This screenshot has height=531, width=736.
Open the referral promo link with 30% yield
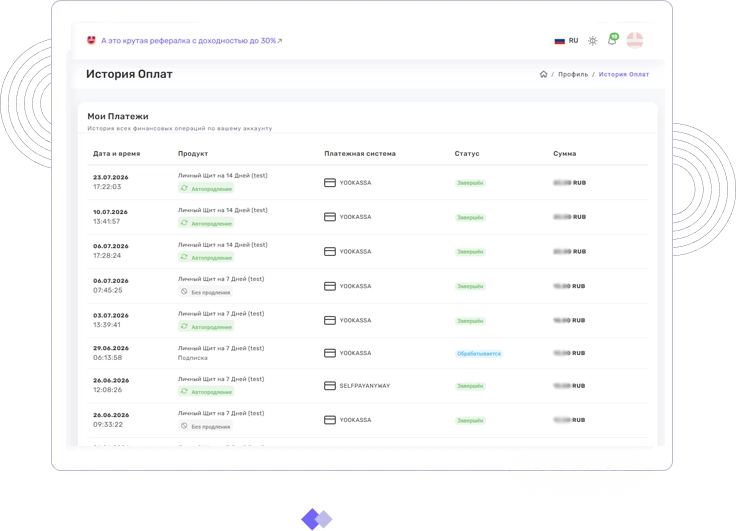click(x=192, y=41)
